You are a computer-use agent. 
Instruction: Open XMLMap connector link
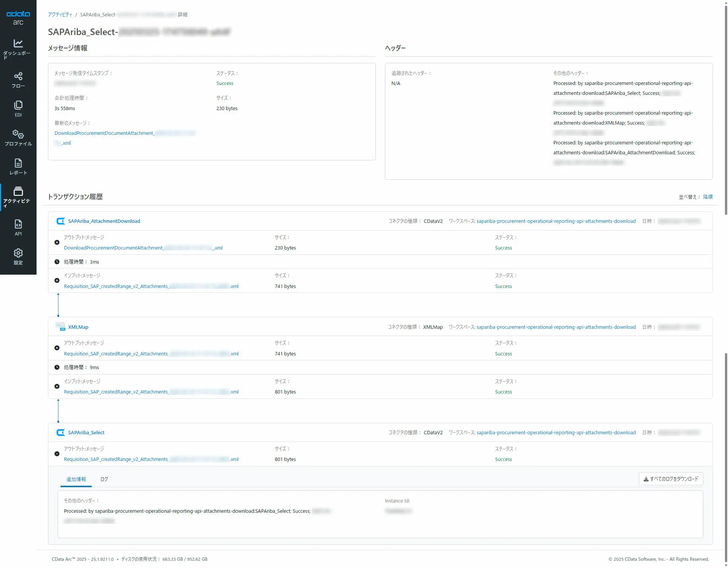[x=78, y=327]
